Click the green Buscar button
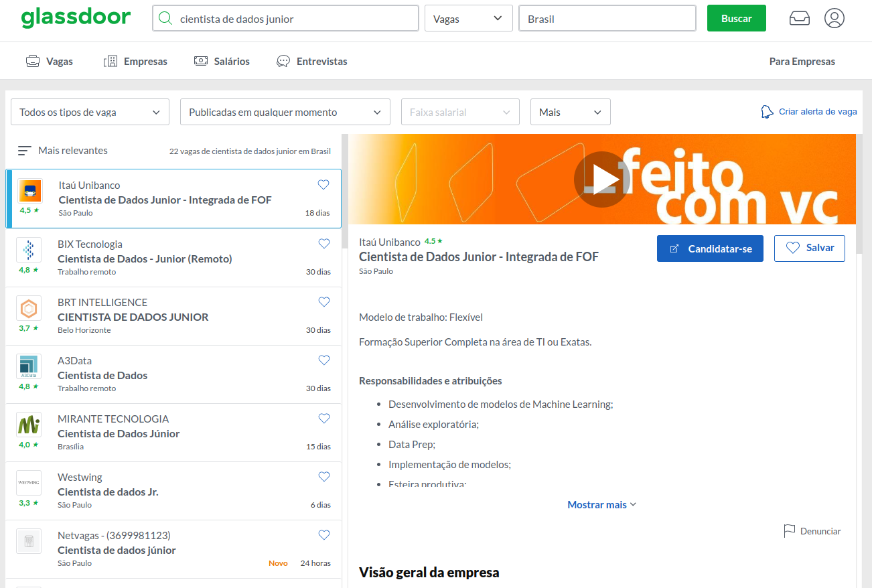Screen dimensions: 872x588 736,19
